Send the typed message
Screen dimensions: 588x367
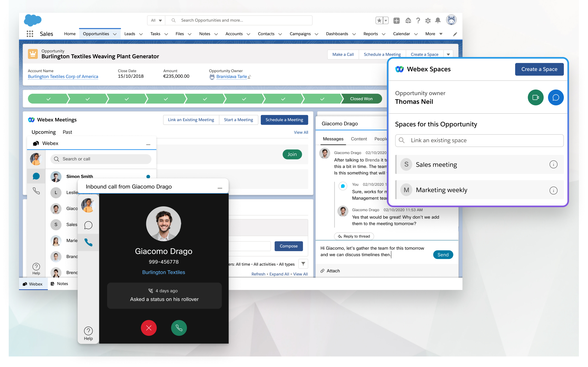[443, 255]
